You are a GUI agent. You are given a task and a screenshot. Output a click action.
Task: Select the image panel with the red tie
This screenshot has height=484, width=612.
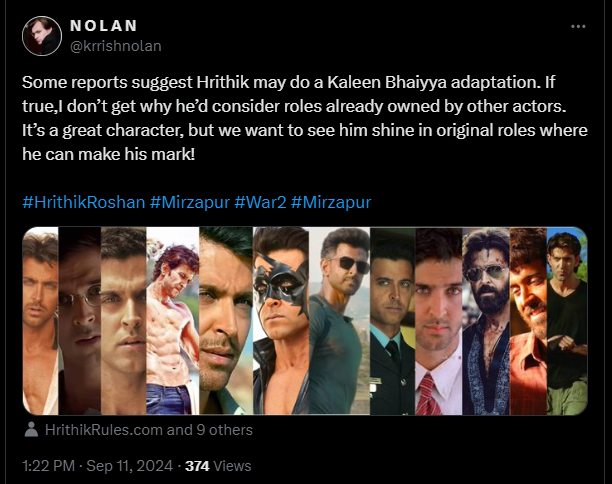point(438,321)
